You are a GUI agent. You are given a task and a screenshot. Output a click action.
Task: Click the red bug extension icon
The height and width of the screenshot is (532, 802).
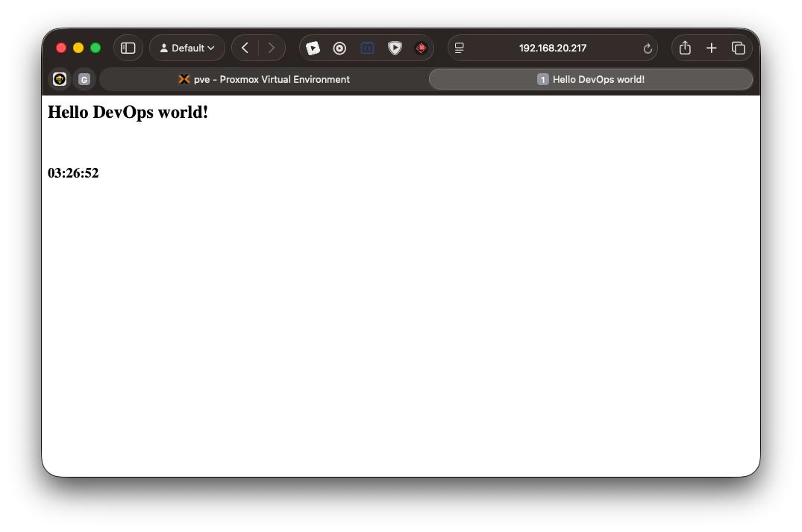pyautogui.click(x=421, y=48)
